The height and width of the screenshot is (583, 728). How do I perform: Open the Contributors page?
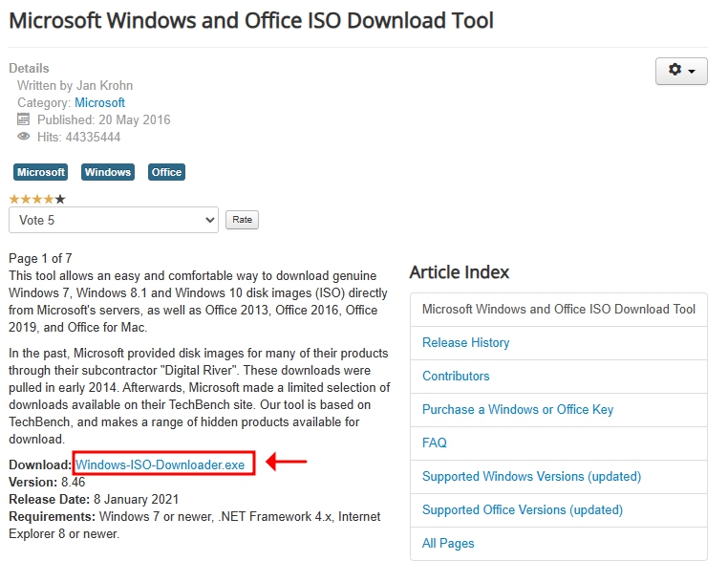pos(456,377)
